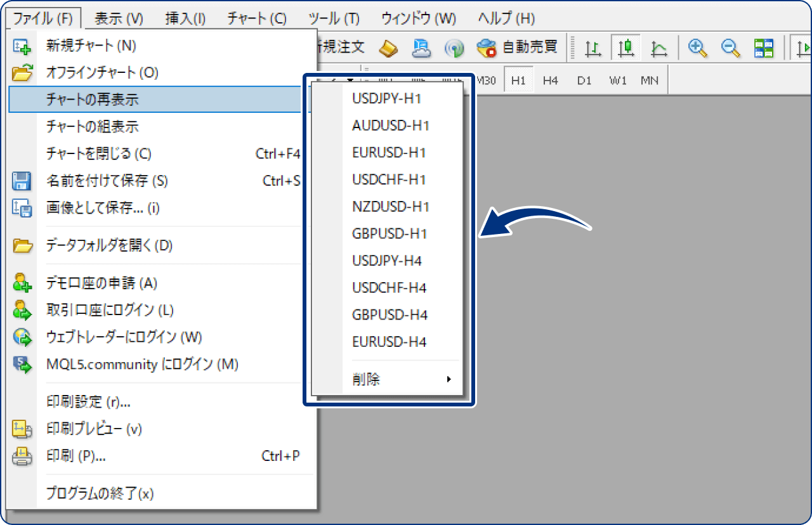Open the チャート (C) menu
Viewport: 812px width, 525px height.
point(257,18)
